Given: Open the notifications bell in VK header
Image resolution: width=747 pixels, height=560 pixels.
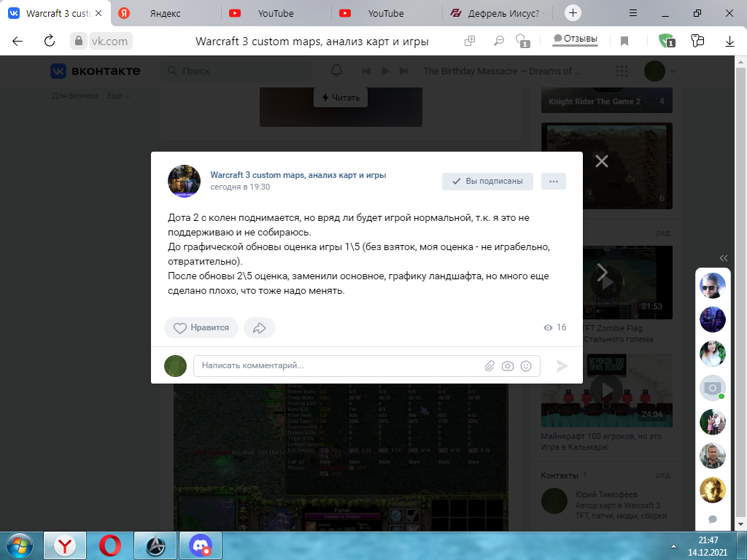Looking at the screenshot, I should tap(336, 71).
